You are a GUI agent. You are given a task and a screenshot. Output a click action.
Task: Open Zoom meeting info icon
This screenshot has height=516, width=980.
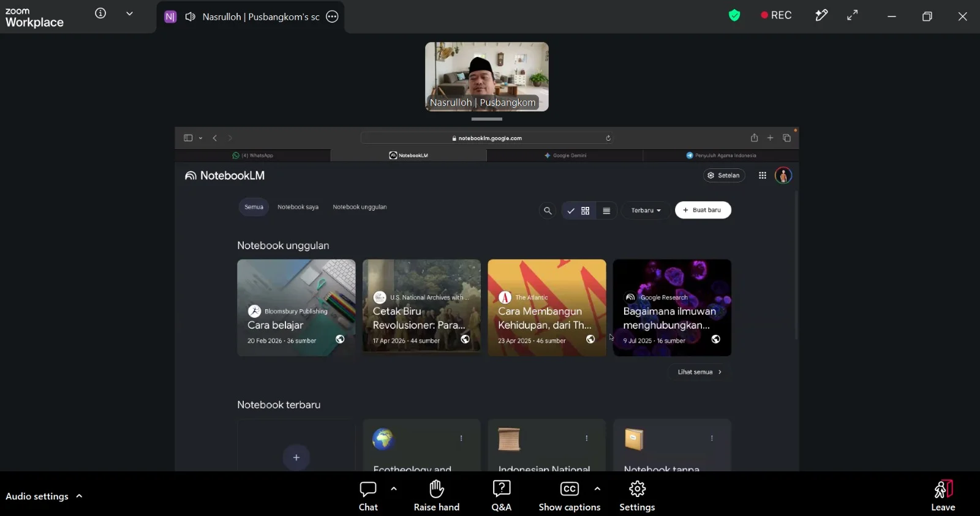tap(100, 13)
